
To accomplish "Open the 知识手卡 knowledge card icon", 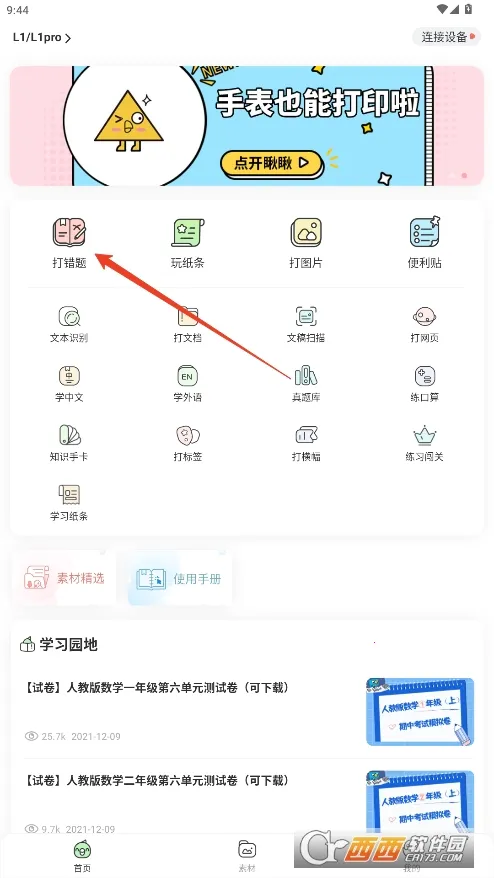I will (69, 435).
